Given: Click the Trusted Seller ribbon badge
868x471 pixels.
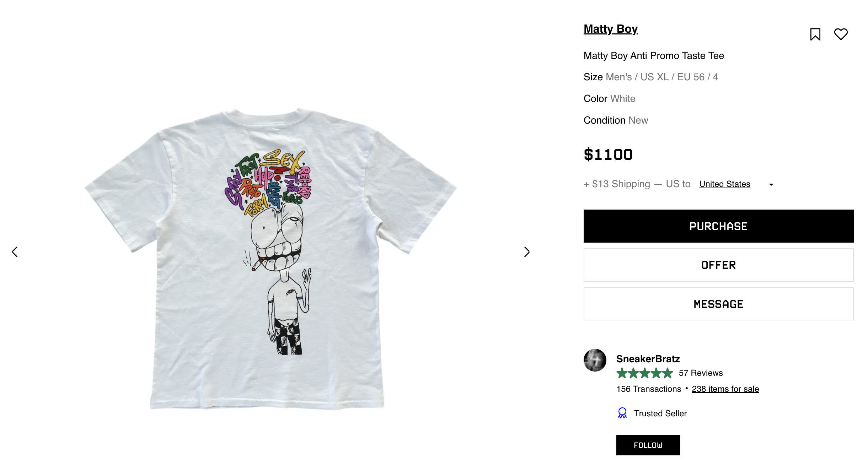Looking at the screenshot, I should point(622,413).
